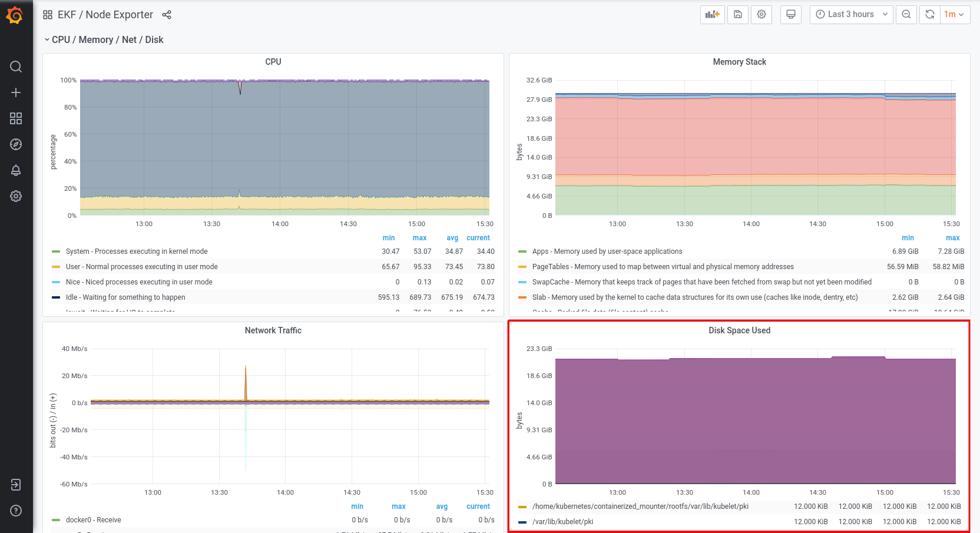Screen dimensions: 980x533
Task: Sort Network Traffic legend by current
Action: 478,506
